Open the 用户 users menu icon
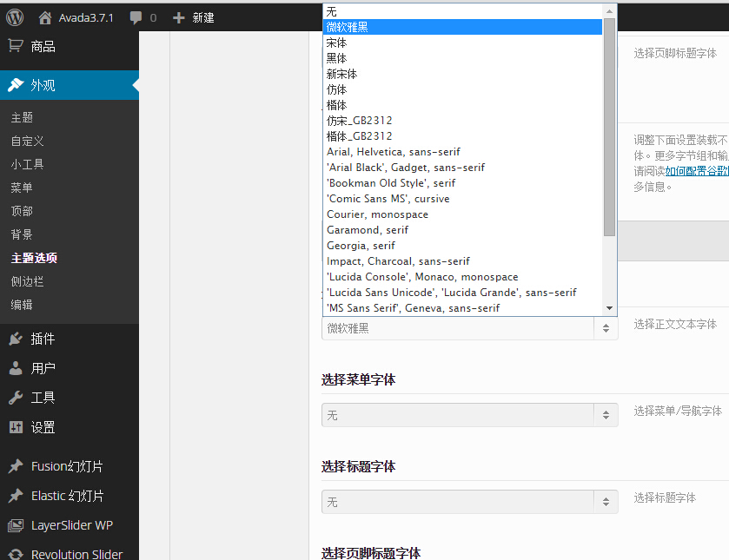729x560 pixels. coord(16,368)
